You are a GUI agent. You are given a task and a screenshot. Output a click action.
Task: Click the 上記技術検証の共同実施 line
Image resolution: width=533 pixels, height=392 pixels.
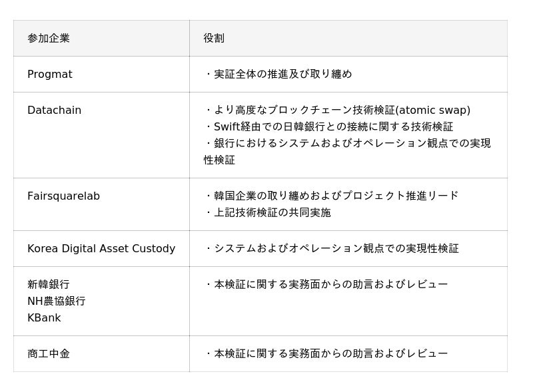272,213
